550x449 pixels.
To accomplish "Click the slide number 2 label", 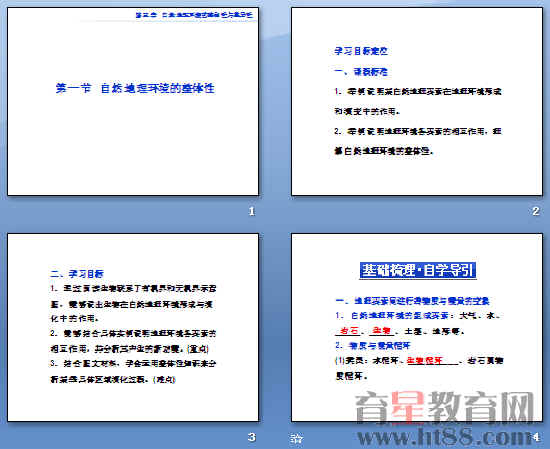I will (x=535, y=211).
